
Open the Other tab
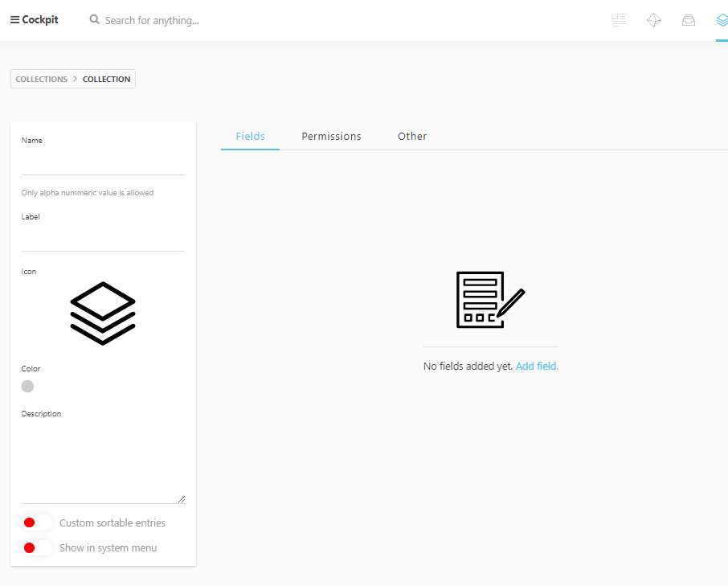(412, 137)
